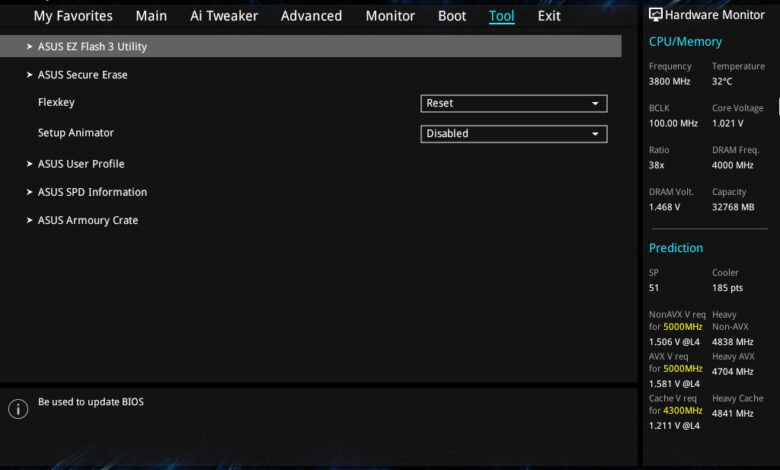Click the Hardware Monitor title
Image resolution: width=780 pixels, height=470 pixels.
[x=714, y=15]
